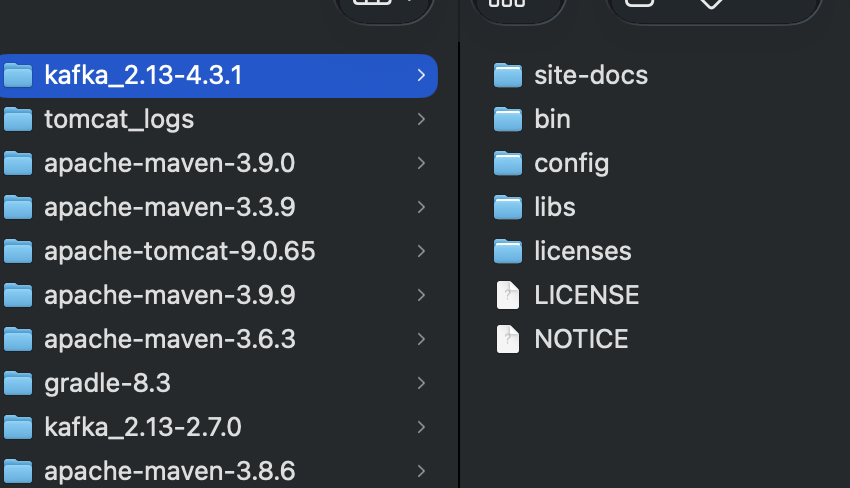Click the site-docs folder icon
The width and height of the screenshot is (850, 488).
click(x=508, y=75)
